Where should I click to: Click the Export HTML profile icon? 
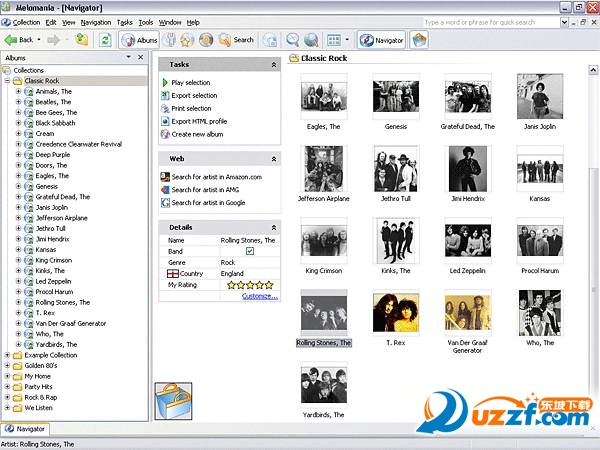[x=165, y=121]
